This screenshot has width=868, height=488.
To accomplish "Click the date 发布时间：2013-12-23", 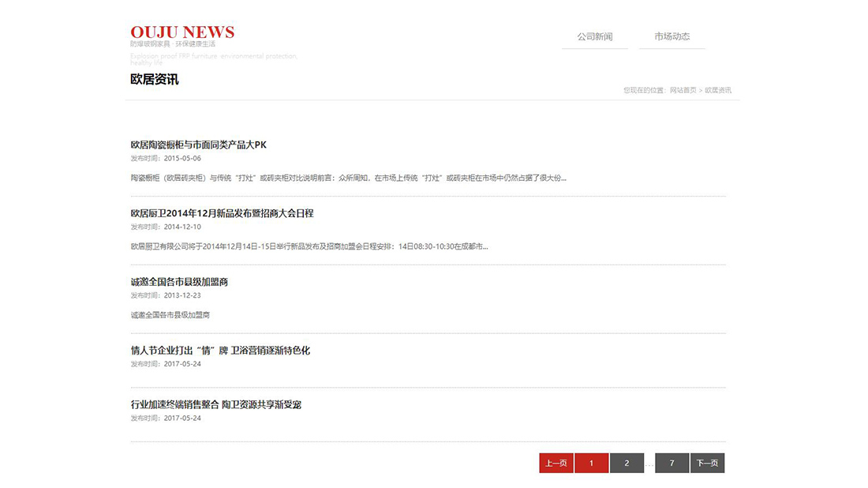I will (166, 296).
